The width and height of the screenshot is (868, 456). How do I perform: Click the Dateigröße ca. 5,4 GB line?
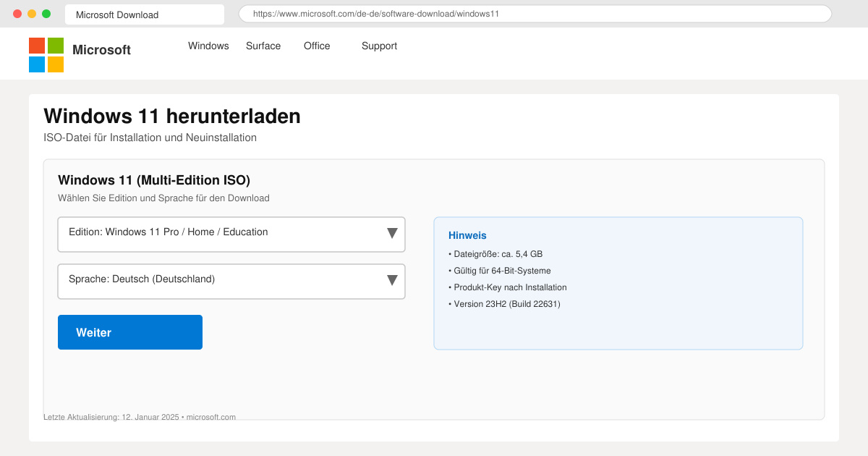495,254
